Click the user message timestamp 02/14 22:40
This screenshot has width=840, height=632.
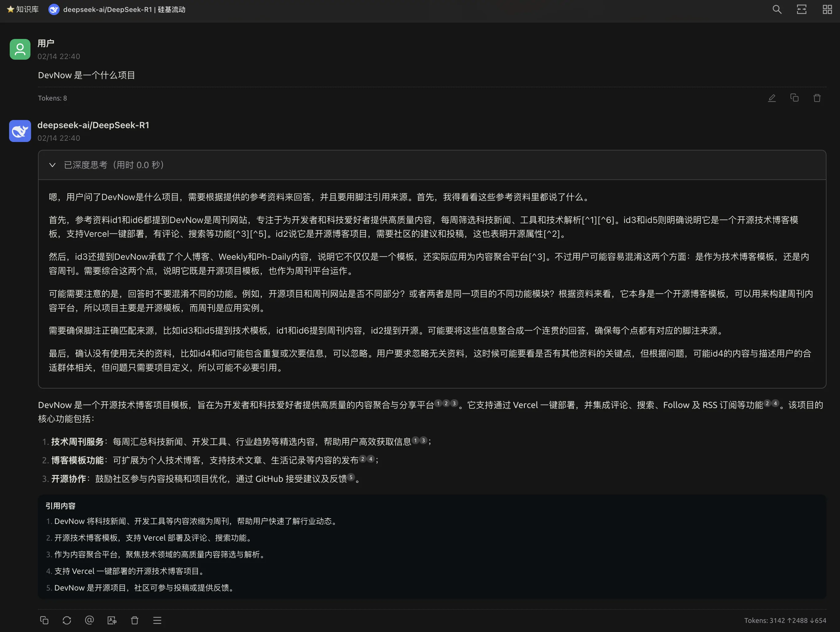(x=59, y=56)
